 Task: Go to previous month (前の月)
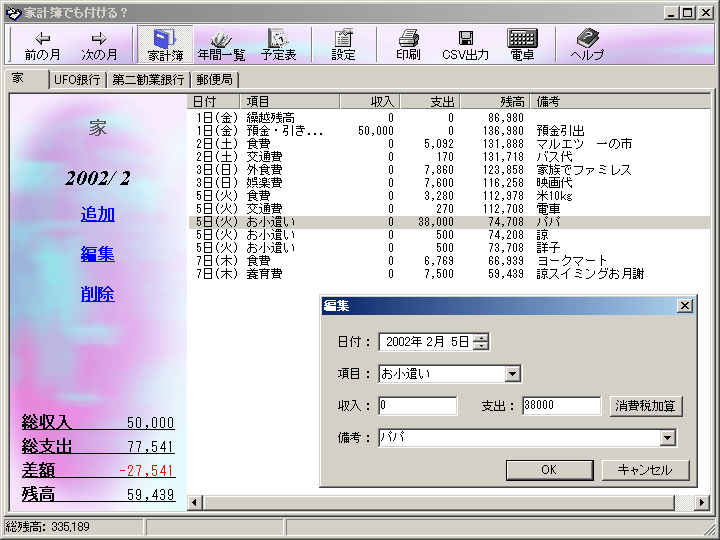coord(42,45)
